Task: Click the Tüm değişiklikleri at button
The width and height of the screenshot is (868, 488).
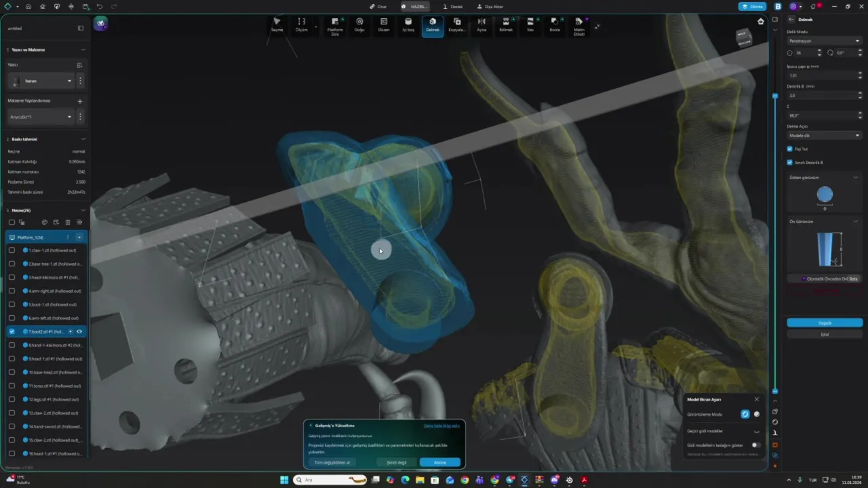Action: point(332,462)
